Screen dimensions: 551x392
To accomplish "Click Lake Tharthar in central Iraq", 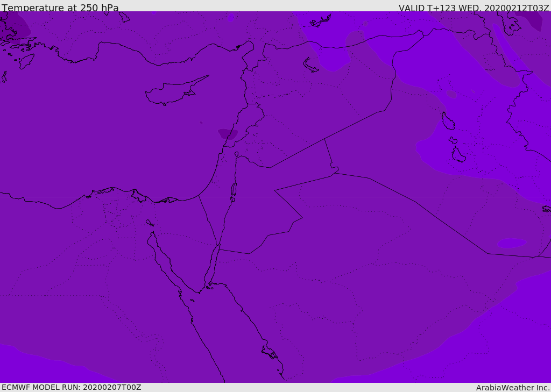I will (448, 121).
